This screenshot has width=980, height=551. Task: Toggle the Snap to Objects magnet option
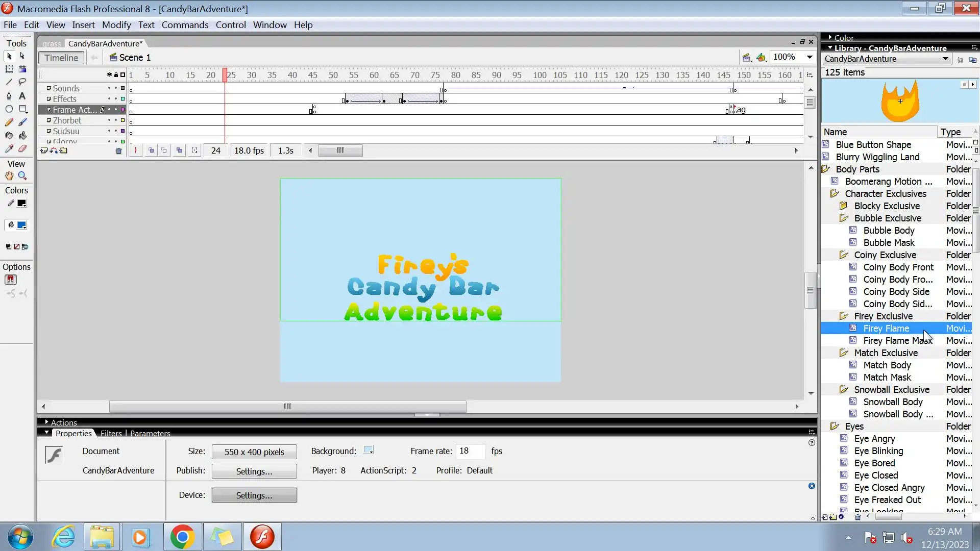pyautogui.click(x=10, y=280)
